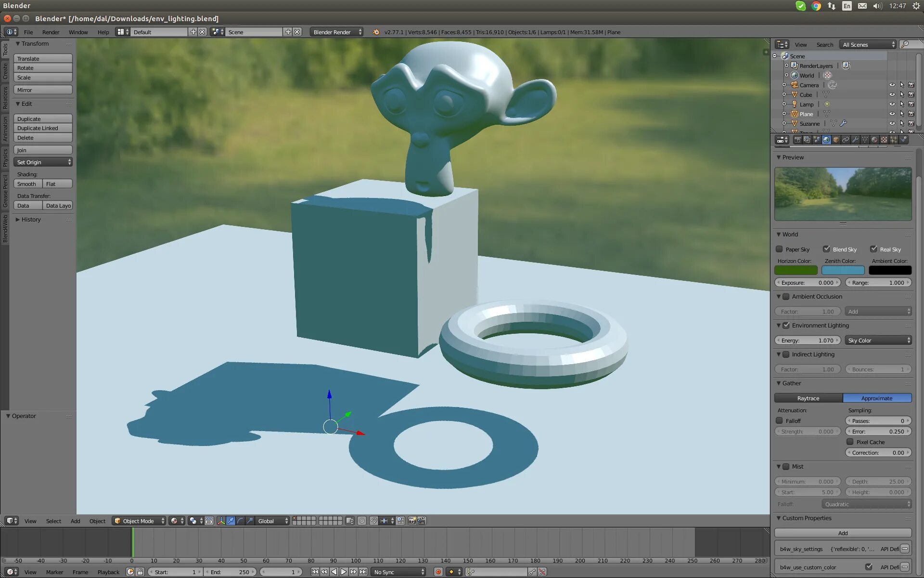Click the Duplicate Linked button
Screen dimensions: 924x578
point(43,128)
